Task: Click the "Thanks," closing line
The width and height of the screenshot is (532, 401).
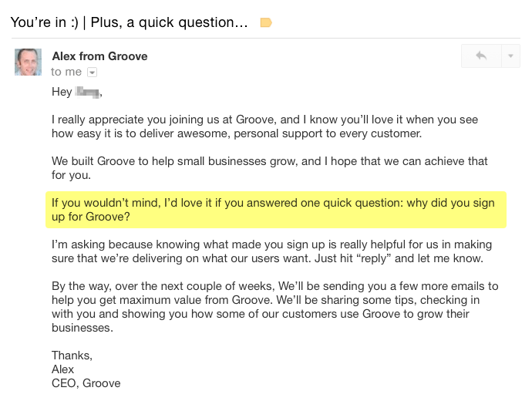Action: [x=72, y=356]
